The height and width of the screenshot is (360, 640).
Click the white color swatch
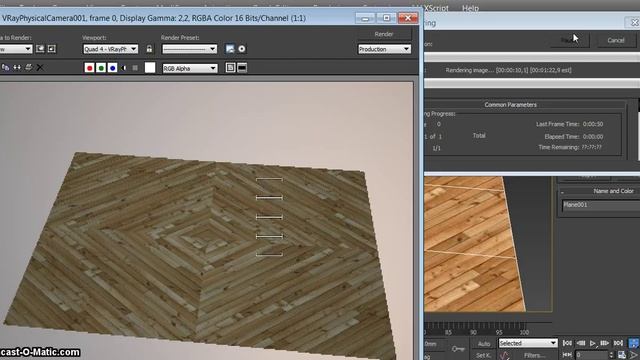pyautogui.click(x=150, y=68)
